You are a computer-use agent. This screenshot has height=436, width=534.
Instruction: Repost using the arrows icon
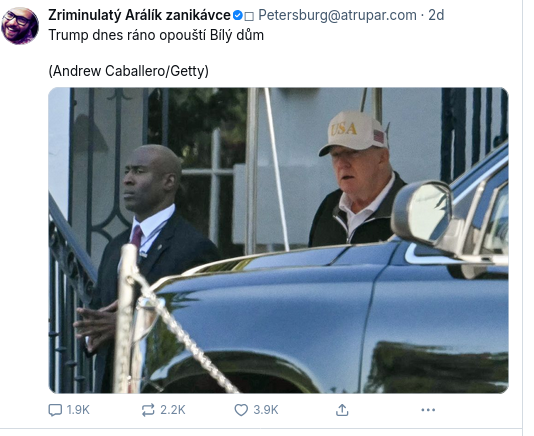coord(148,410)
